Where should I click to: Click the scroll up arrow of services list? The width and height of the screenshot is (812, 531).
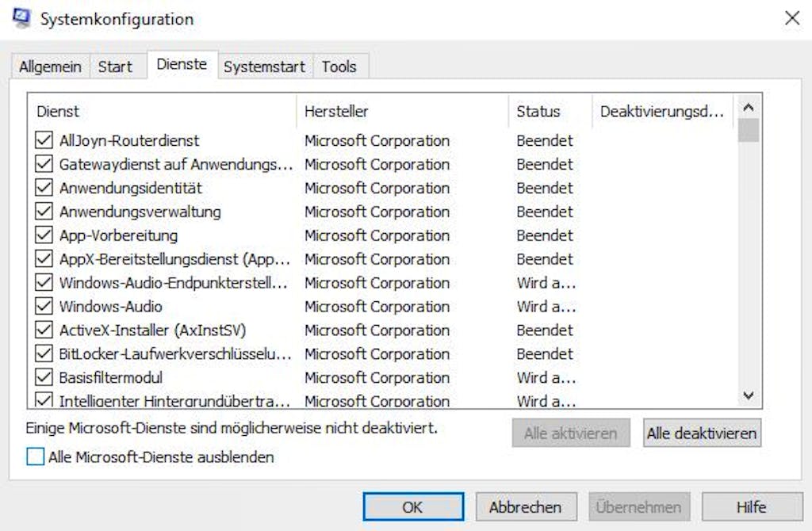click(x=749, y=107)
